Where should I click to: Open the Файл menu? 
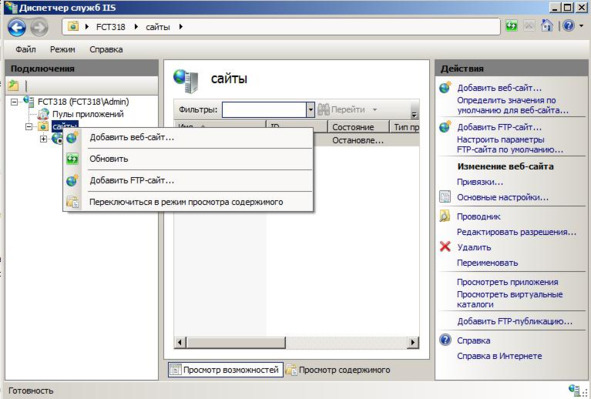click(26, 49)
